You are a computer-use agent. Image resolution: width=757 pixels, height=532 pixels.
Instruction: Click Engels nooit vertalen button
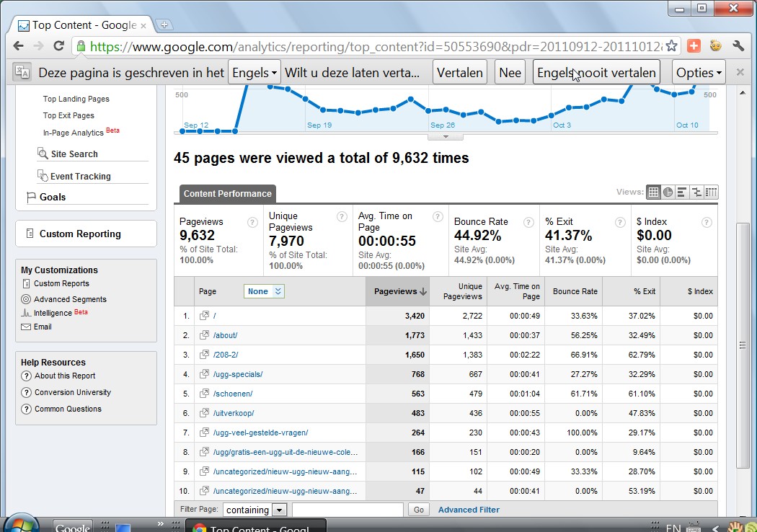coord(596,72)
